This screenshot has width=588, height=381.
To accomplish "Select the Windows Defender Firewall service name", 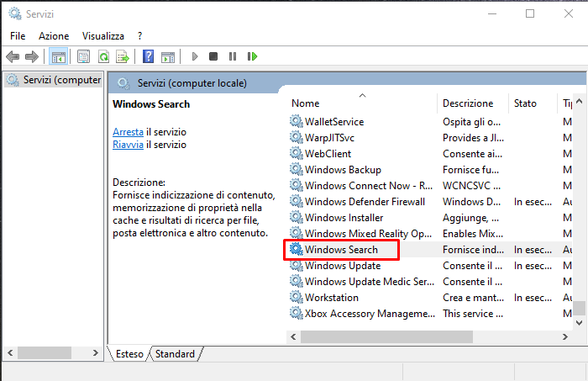I will click(x=365, y=202).
